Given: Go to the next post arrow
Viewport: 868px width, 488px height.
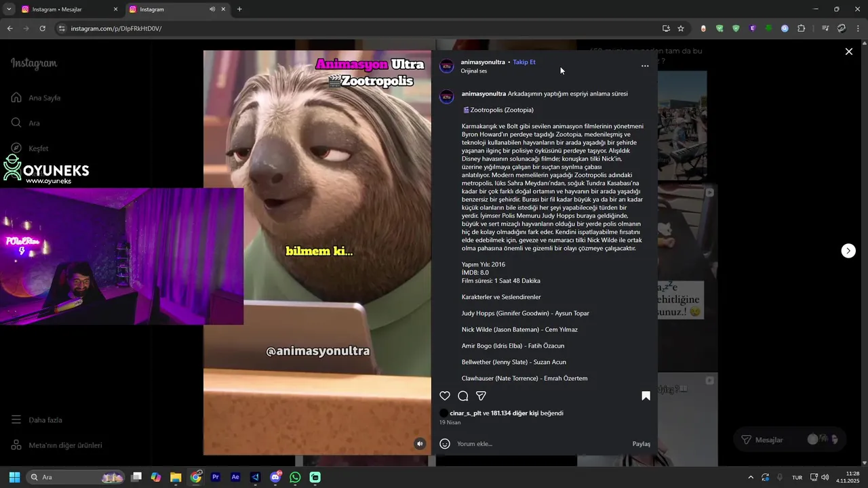Looking at the screenshot, I should [848, 251].
